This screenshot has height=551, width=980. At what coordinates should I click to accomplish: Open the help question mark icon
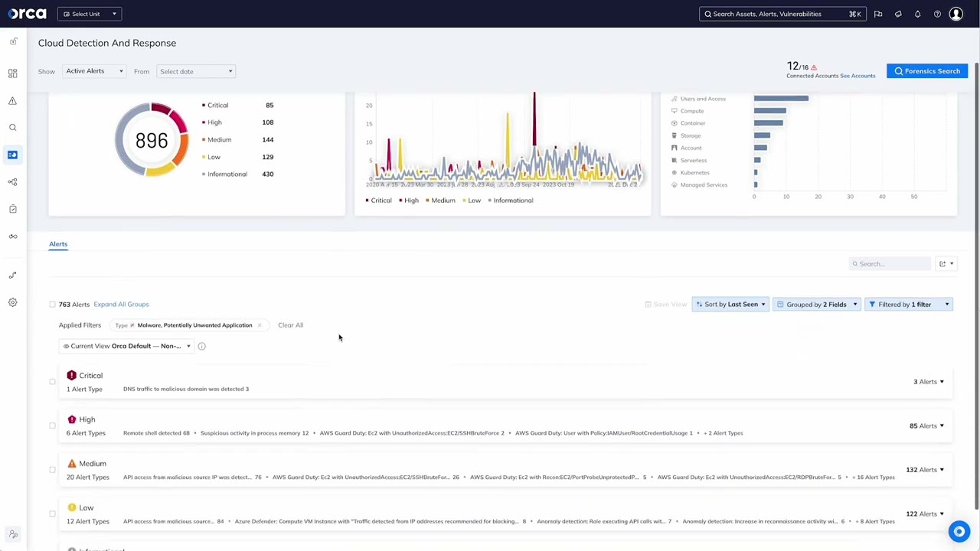pyautogui.click(x=937, y=14)
